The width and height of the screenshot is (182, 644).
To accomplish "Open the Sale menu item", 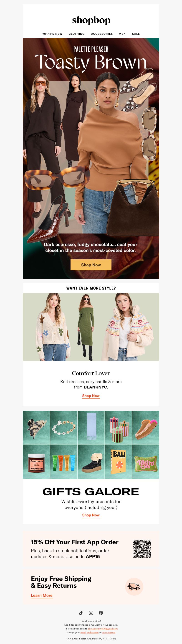I will click(x=136, y=34).
